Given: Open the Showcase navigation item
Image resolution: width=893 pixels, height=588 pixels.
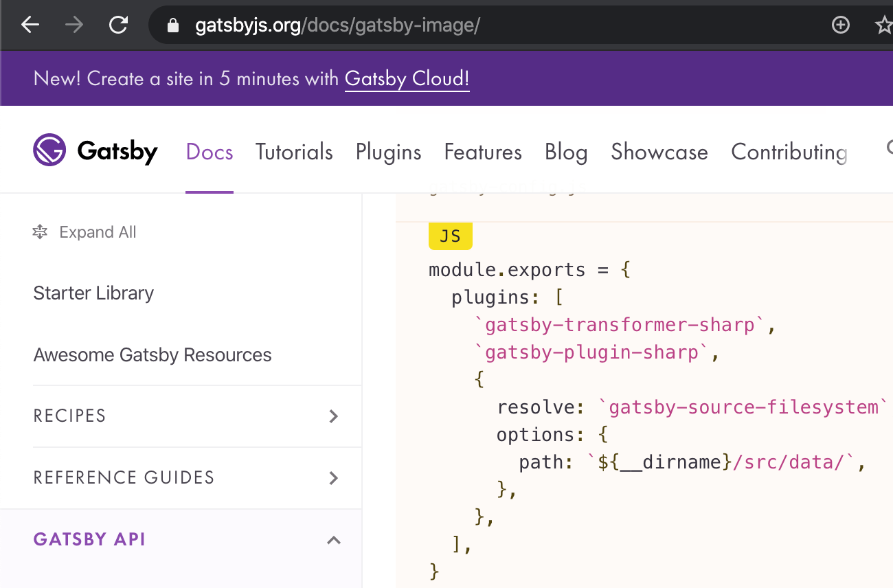Looking at the screenshot, I should 659,152.
